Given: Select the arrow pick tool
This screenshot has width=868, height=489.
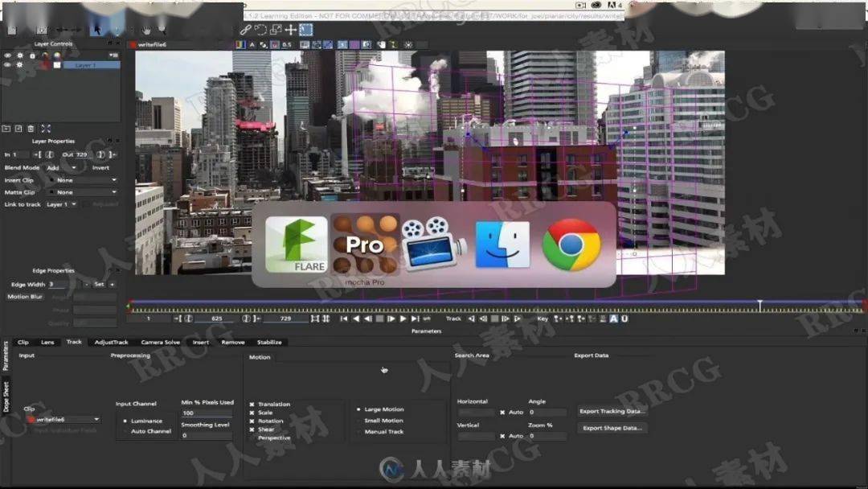Looking at the screenshot, I should tap(96, 30).
